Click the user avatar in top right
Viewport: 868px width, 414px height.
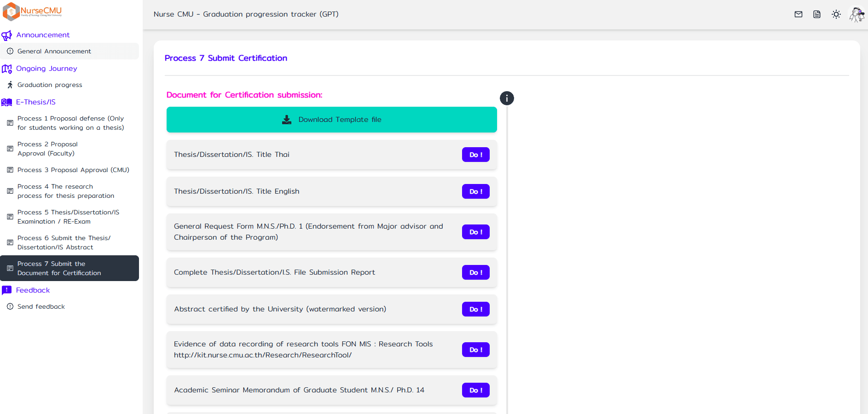(856, 14)
